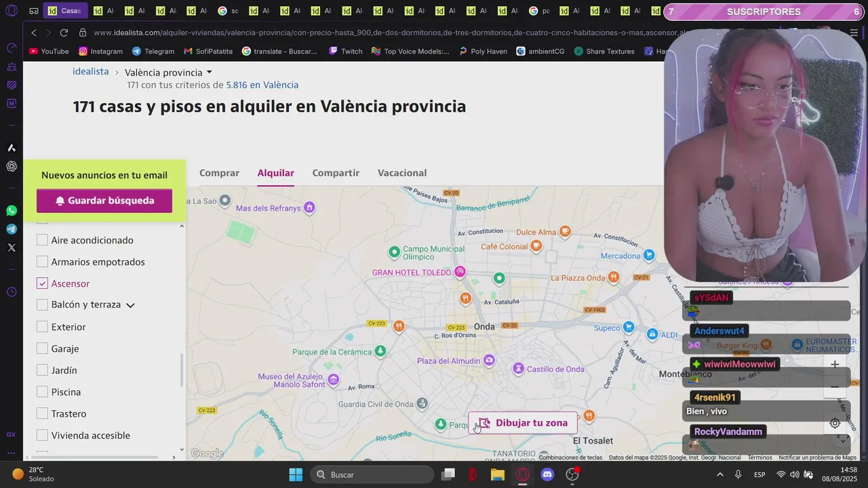The image size is (868, 488).
Task: Uncheck the Ascensor filter
Action: [x=42, y=283]
